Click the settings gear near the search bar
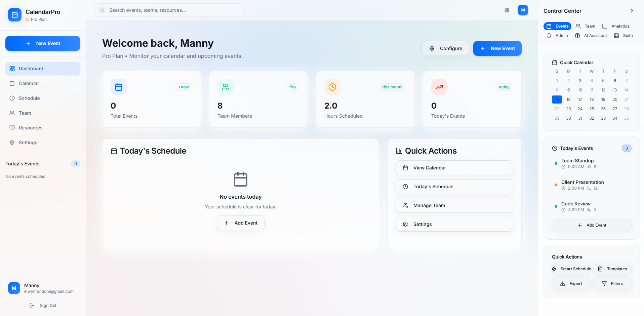 [507, 10]
